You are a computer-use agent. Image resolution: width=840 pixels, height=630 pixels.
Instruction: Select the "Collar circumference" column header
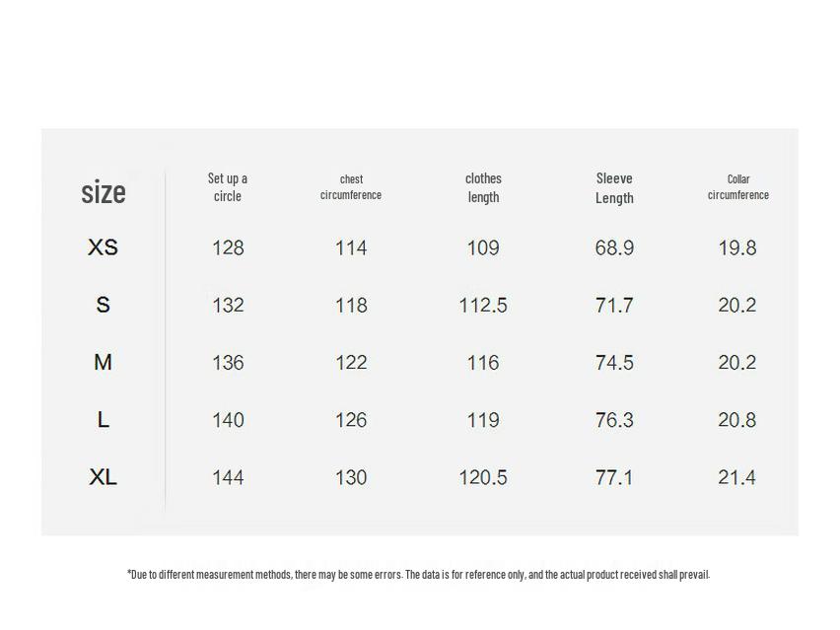click(x=737, y=187)
